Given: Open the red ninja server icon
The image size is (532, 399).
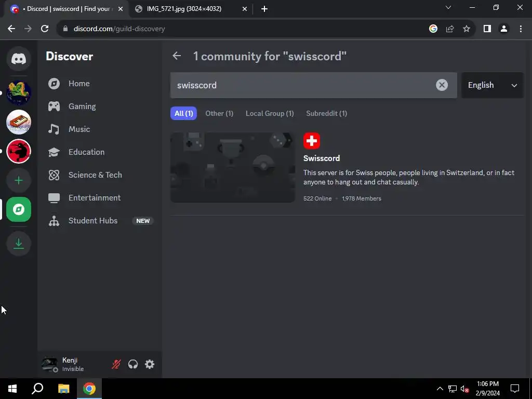Looking at the screenshot, I should 19,151.
